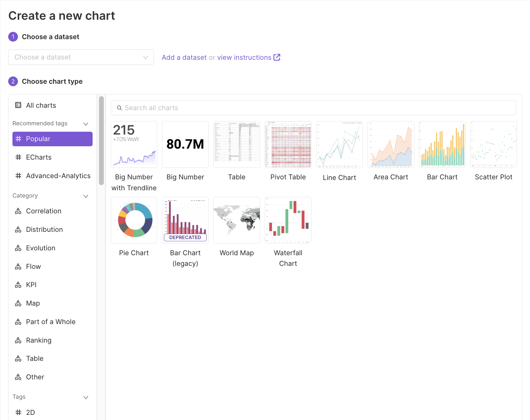
Task: Pick the Area Chart thumbnail
Action: point(391,144)
